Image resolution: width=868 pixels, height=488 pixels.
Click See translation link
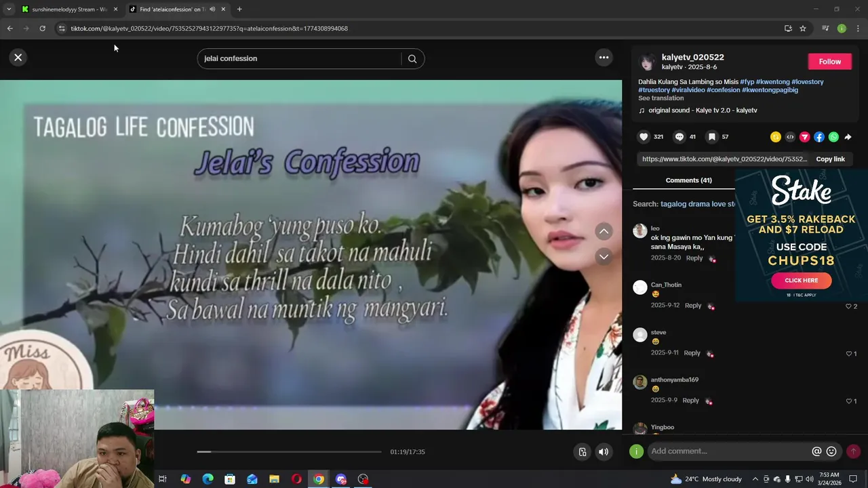(660, 98)
